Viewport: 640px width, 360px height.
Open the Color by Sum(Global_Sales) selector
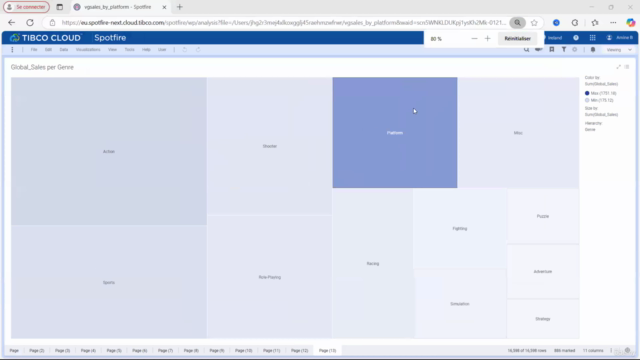click(601, 84)
